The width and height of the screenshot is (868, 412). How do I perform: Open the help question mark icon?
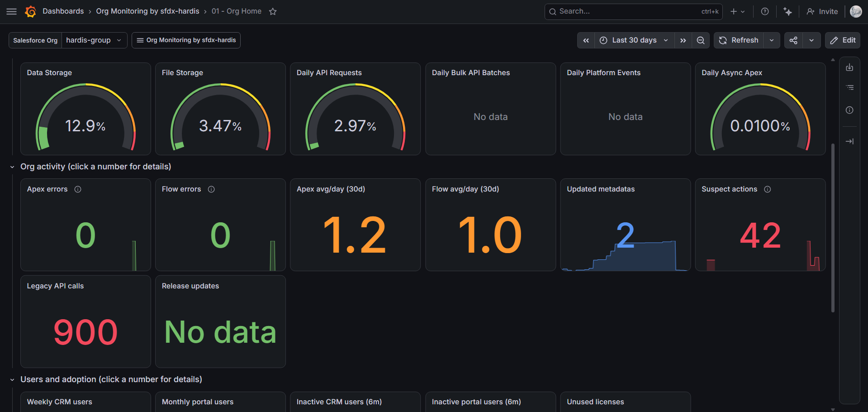pyautogui.click(x=765, y=11)
